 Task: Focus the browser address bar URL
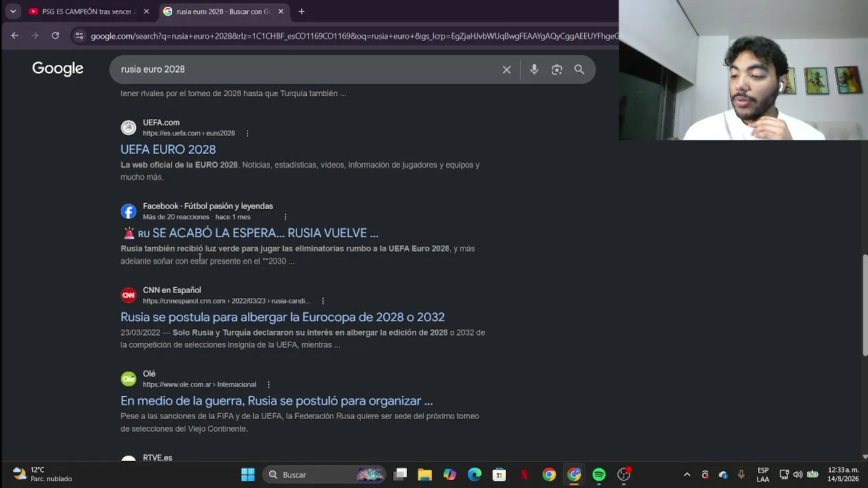(x=354, y=36)
